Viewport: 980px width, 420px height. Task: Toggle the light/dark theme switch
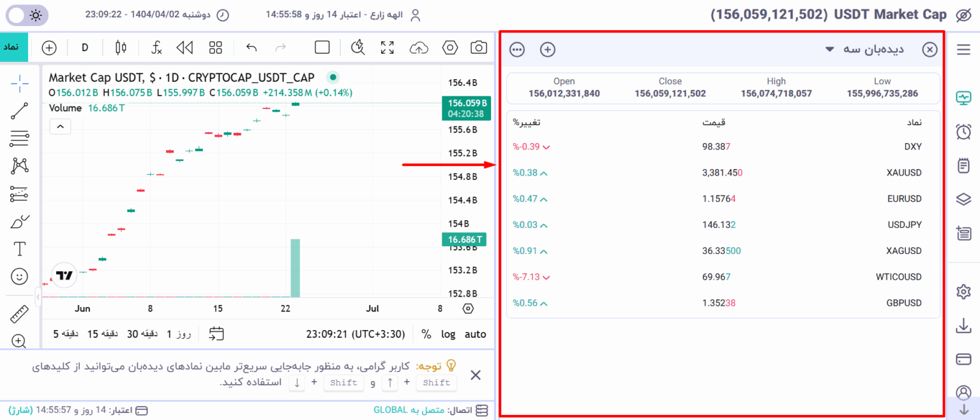point(27,15)
